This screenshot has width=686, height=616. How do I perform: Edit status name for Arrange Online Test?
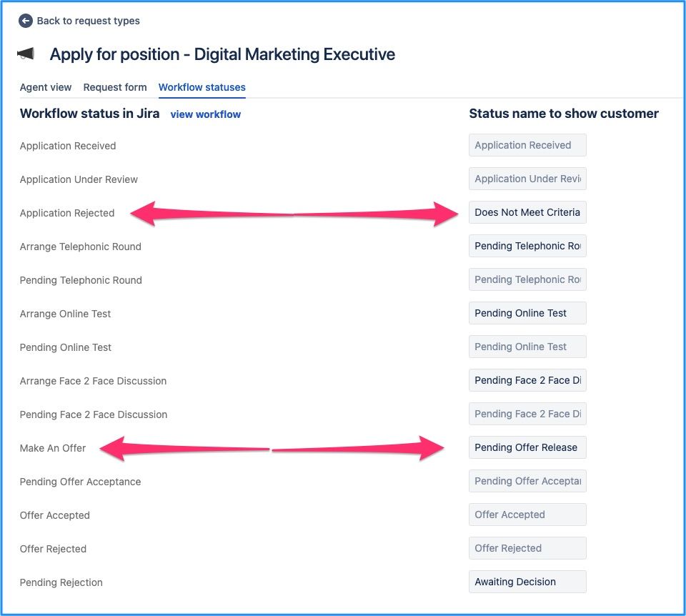coord(527,313)
